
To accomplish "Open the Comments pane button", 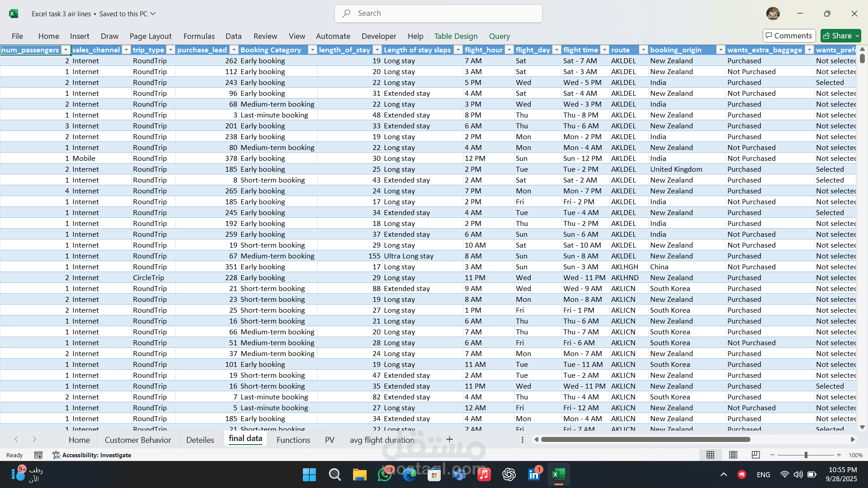I will (x=789, y=36).
